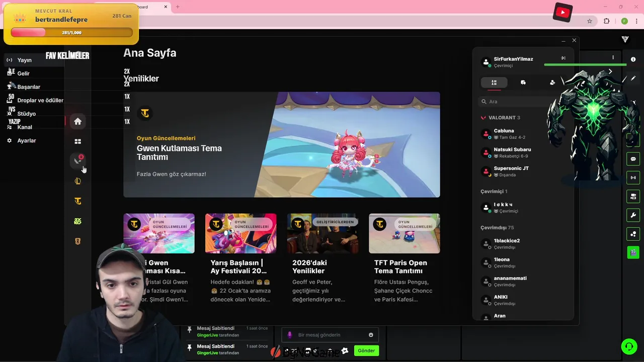Open the 2026'daki Yenilikler news card
This screenshot has height=362, width=644.
(x=323, y=258)
